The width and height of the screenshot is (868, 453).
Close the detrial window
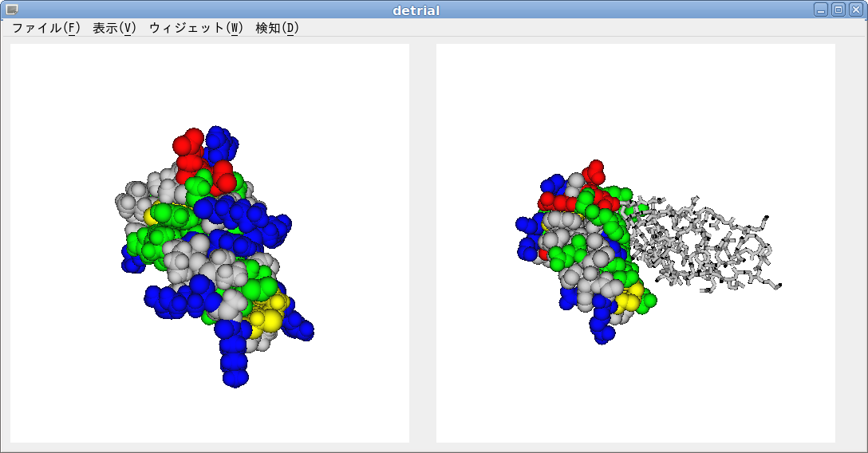click(x=855, y=10)
